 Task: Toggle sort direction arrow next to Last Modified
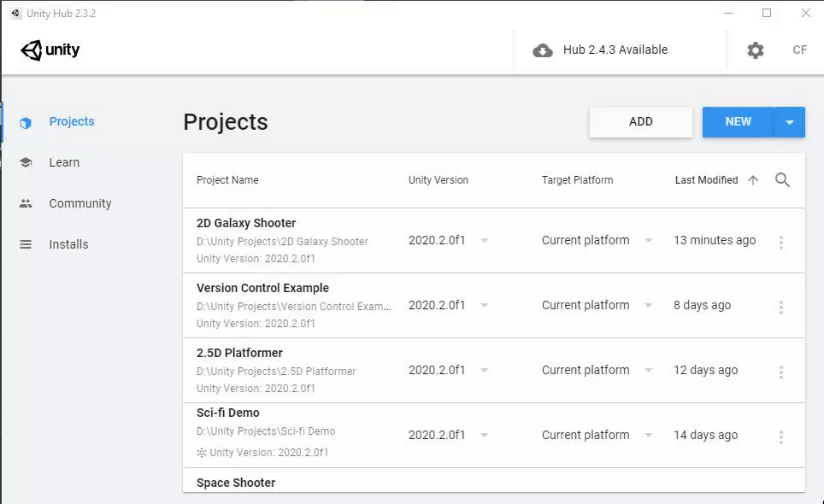[x=752, y=180]
